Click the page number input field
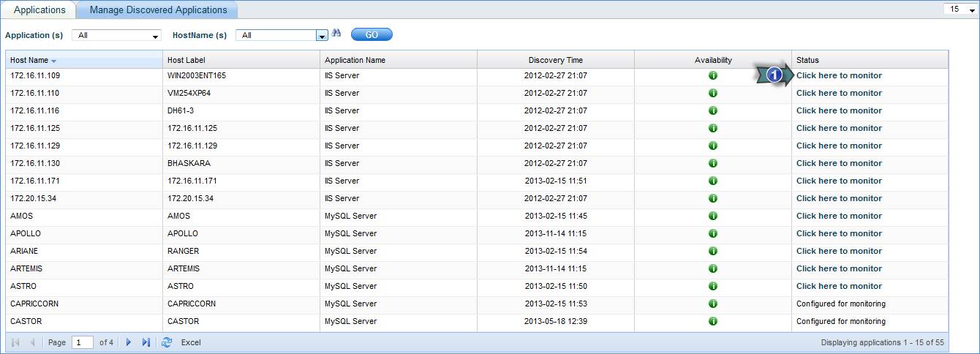 (83, 342)
